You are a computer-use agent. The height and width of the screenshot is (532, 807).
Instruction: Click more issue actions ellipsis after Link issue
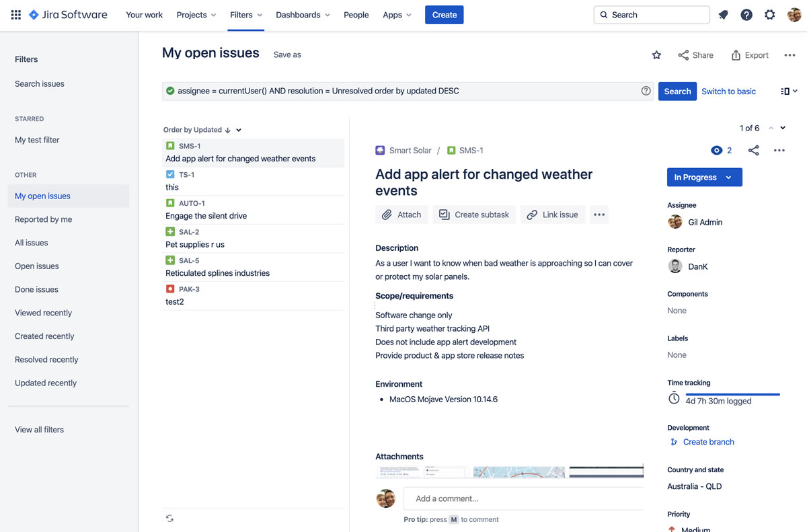pos(599,215)
